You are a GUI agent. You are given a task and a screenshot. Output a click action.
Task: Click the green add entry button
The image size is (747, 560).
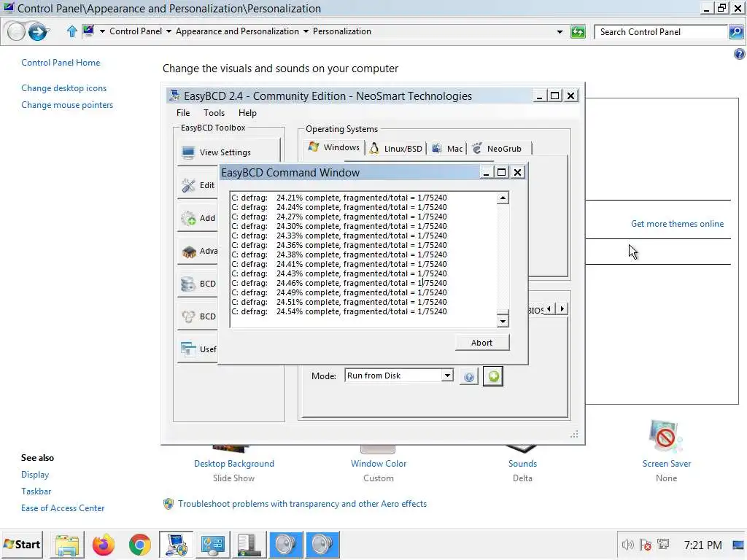click(x=493, y=376)
